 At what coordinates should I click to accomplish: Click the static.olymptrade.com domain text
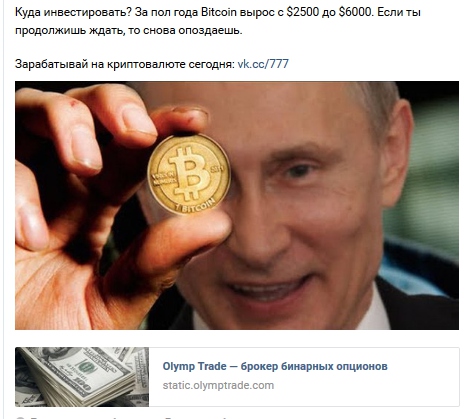click(x=218, y=385)
